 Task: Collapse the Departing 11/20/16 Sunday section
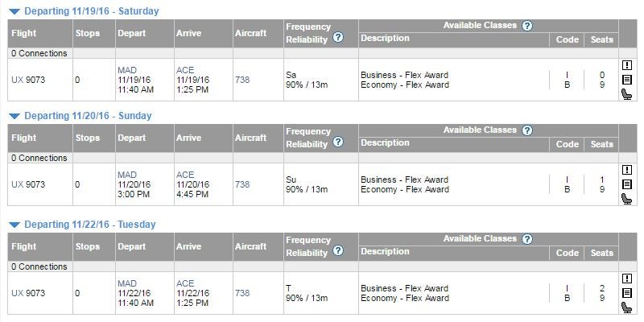tap(14, 117)
